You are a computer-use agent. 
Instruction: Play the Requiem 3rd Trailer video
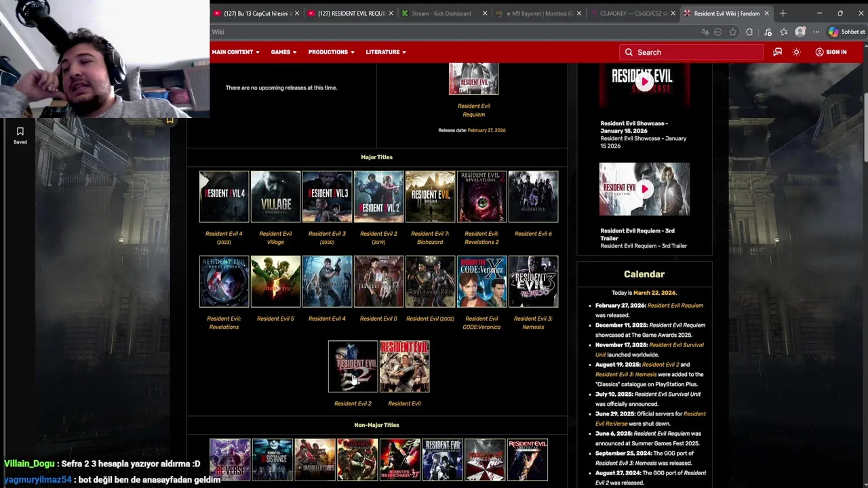tap(644, 189)
